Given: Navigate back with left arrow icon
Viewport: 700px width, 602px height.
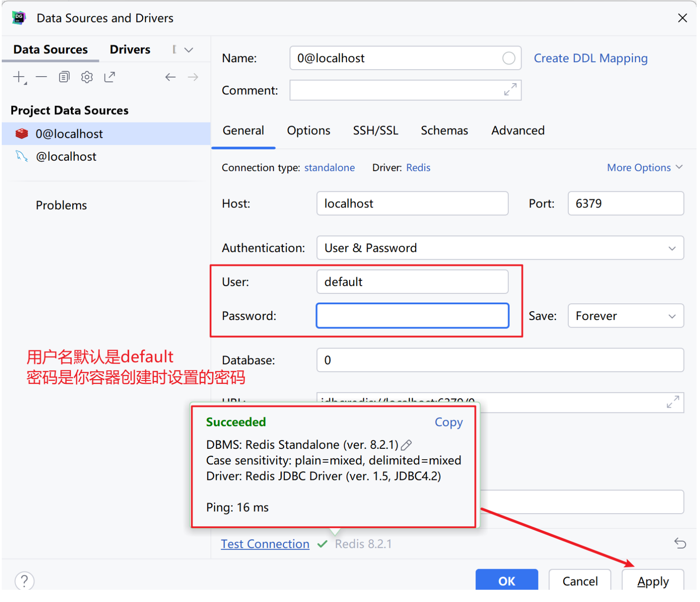Looking at the screenshot, I should 170,77.
